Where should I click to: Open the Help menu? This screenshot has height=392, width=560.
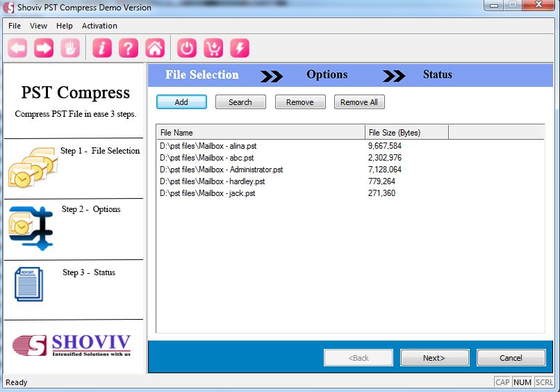(x=65, y=26)
